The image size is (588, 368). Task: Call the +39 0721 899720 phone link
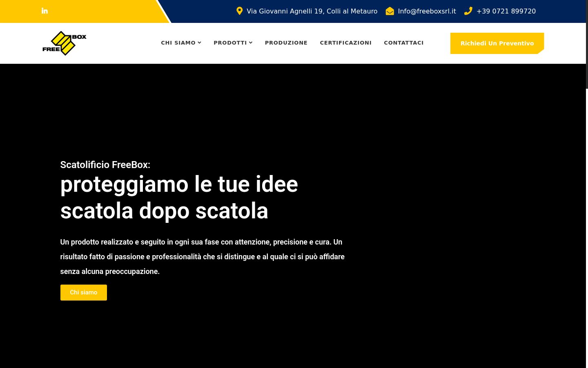point(506,11)
